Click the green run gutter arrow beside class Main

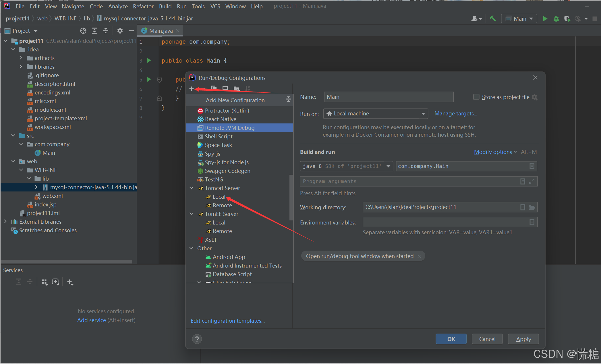pyautogui.click(x=149, y=61)
